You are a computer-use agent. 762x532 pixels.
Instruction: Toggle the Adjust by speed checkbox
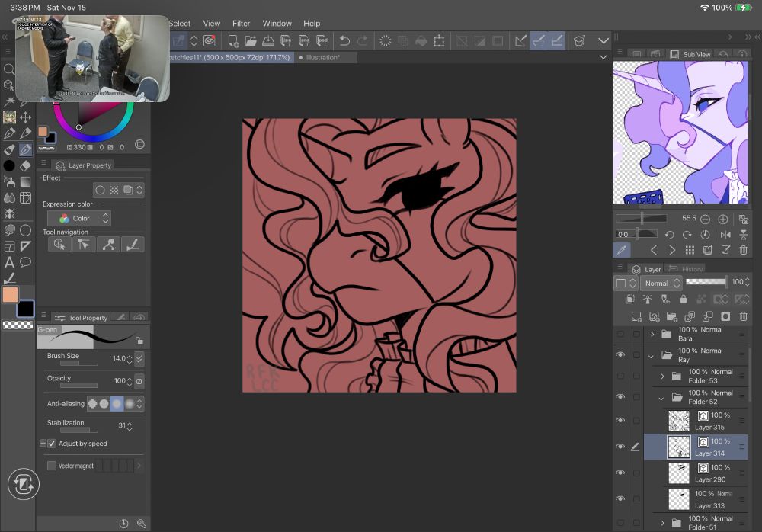coord(52,444)
